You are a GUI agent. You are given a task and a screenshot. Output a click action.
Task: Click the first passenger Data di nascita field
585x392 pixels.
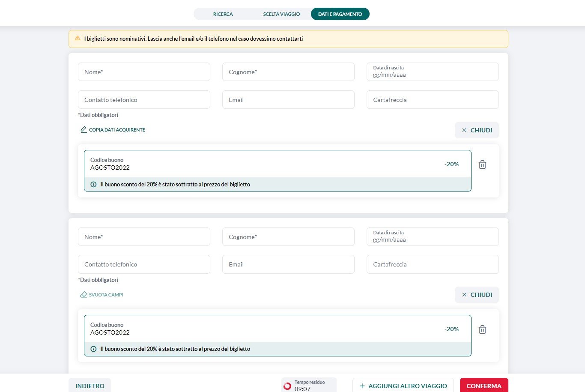pos(433,72)
